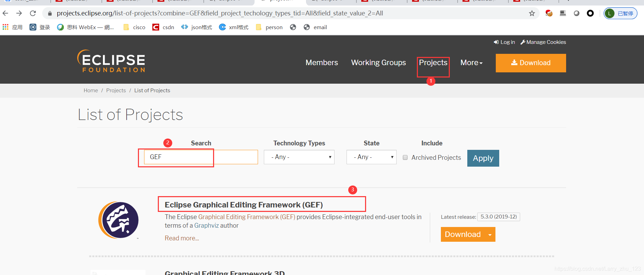The height and width of the screenshot is (275, 644).
Task: Open the cisco bookmarks folder
Action: 134,27
